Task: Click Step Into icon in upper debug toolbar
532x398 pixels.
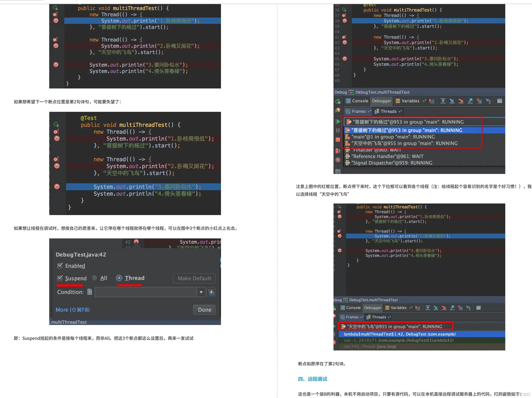Action: coord(452,101)
